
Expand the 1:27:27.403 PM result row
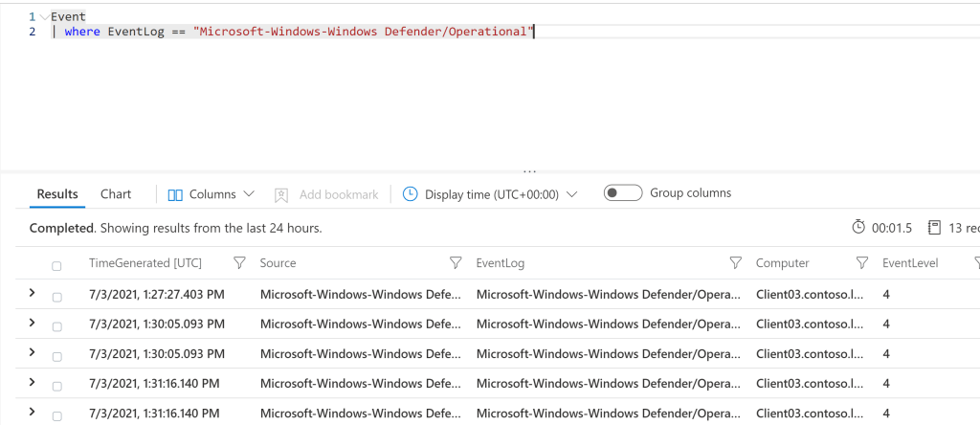click(33, 293)
